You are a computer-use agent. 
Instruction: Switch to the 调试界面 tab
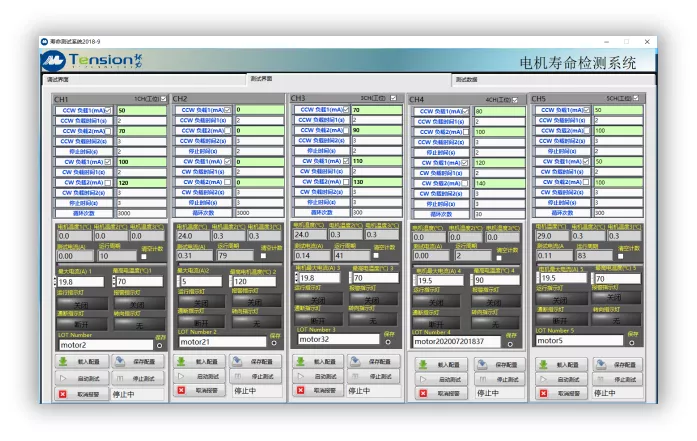pyautogui.click(x=56, y=79)
